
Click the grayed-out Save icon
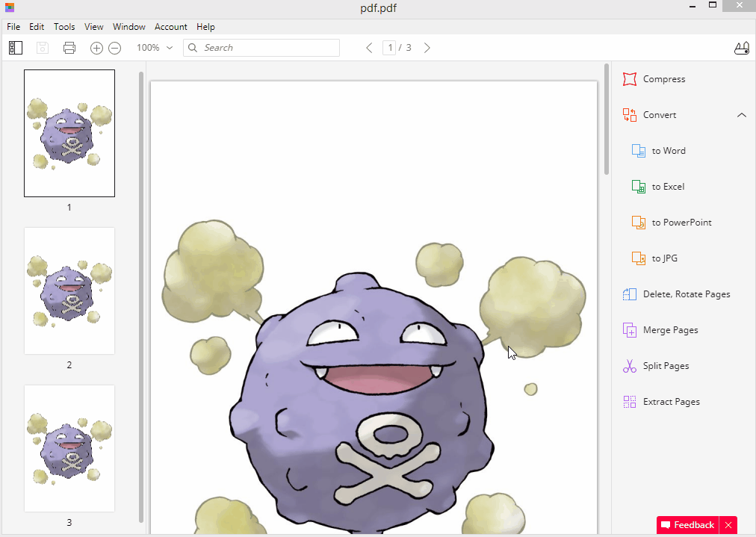43,48
